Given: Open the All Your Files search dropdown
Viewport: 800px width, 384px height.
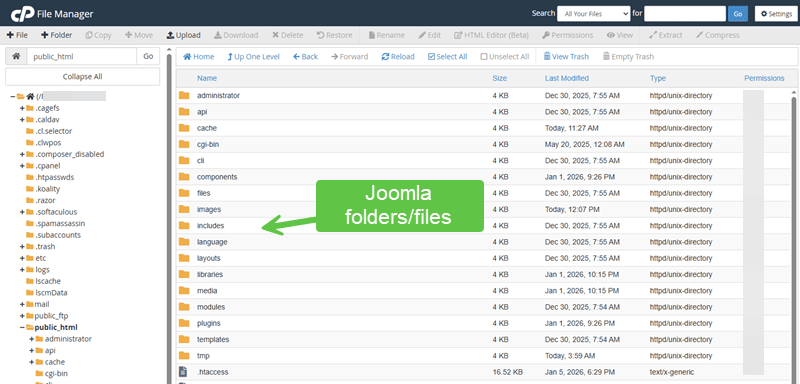Looking at the screenshot, I should tap(593, 14).
